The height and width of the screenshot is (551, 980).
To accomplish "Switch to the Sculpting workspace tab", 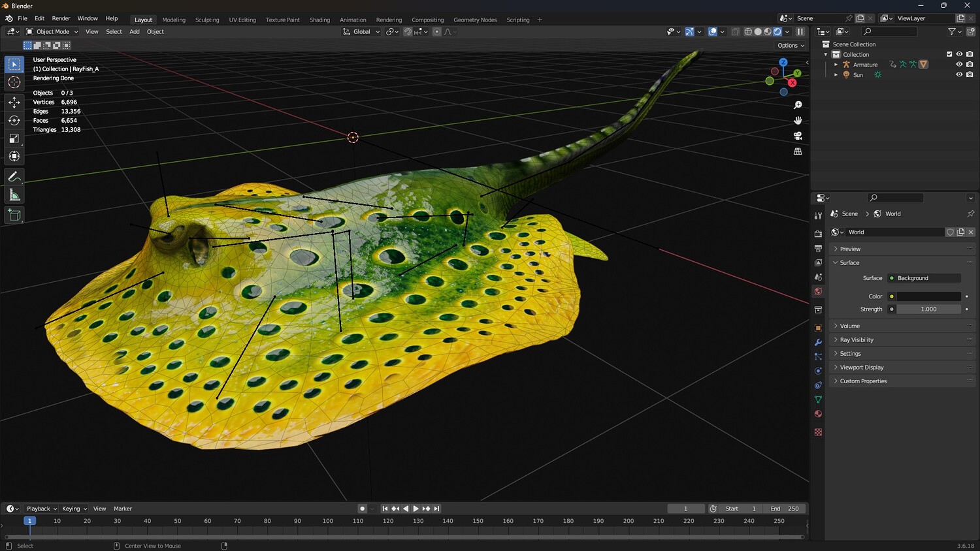I will pyautogui.click(x=207, y=20).
